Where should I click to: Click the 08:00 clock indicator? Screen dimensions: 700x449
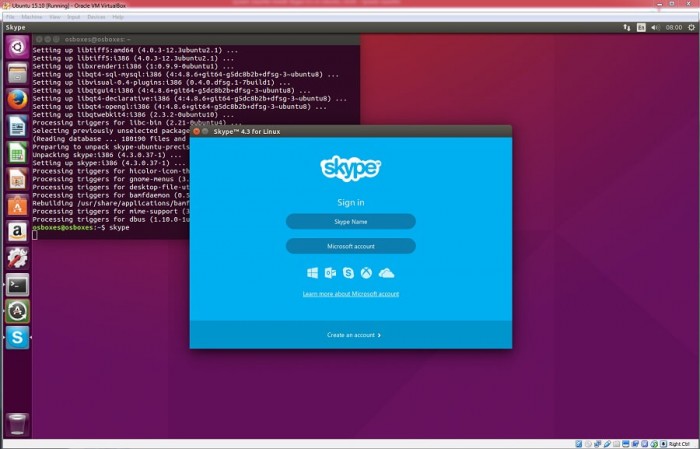click(674, 28)
